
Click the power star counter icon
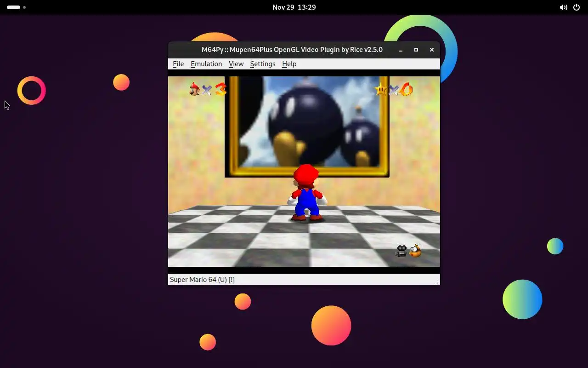[x=381, y=89]
